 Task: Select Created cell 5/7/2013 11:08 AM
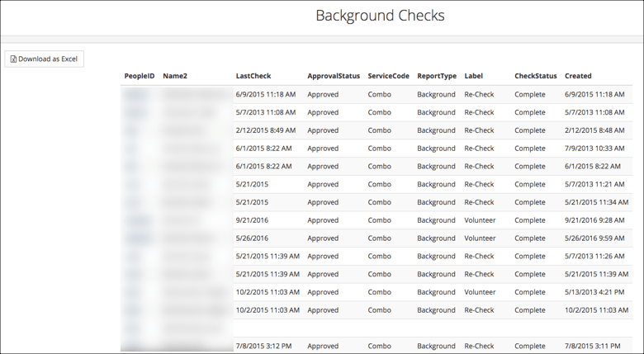[594, 112]
